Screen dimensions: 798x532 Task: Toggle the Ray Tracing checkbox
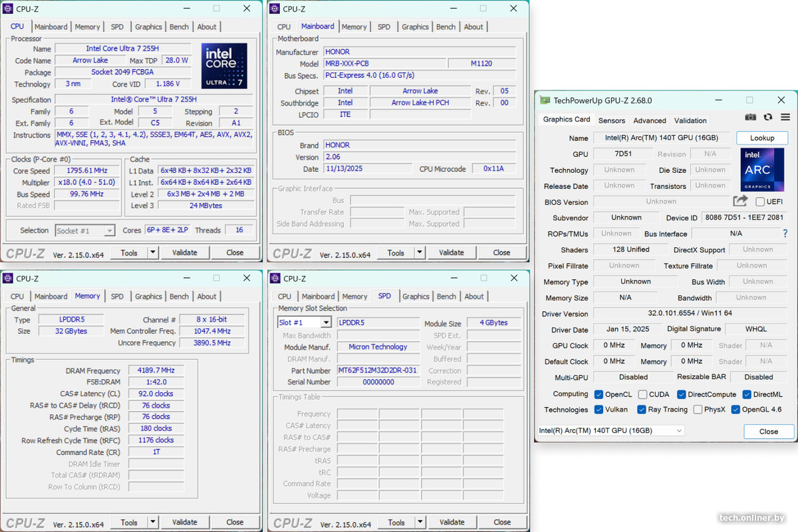click(642, 409)
